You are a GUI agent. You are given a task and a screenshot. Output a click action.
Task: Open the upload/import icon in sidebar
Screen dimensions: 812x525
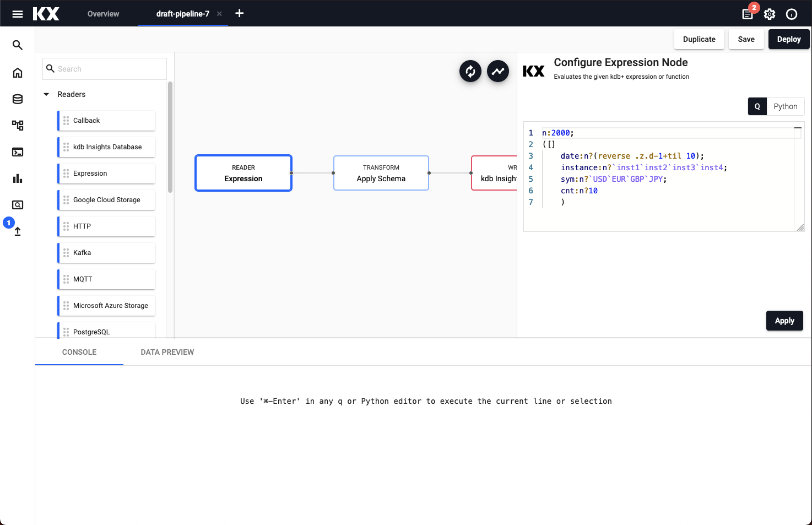pyautogui.click(x=18, y=231)
